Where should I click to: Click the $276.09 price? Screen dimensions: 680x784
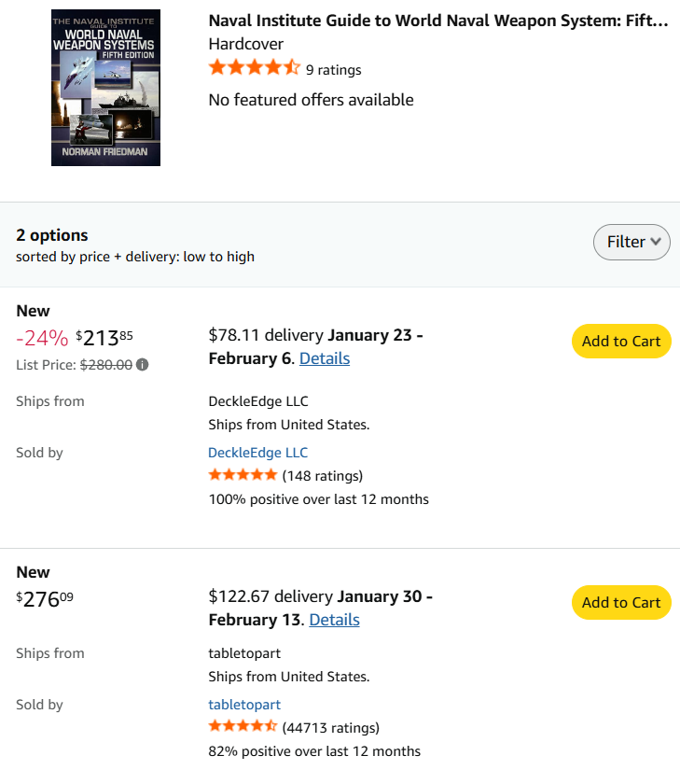[45, 599]
